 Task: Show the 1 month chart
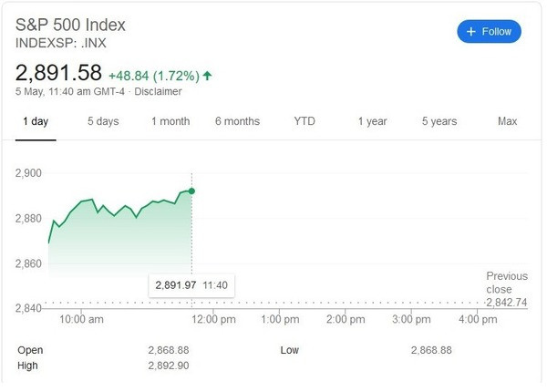[170, 121]
